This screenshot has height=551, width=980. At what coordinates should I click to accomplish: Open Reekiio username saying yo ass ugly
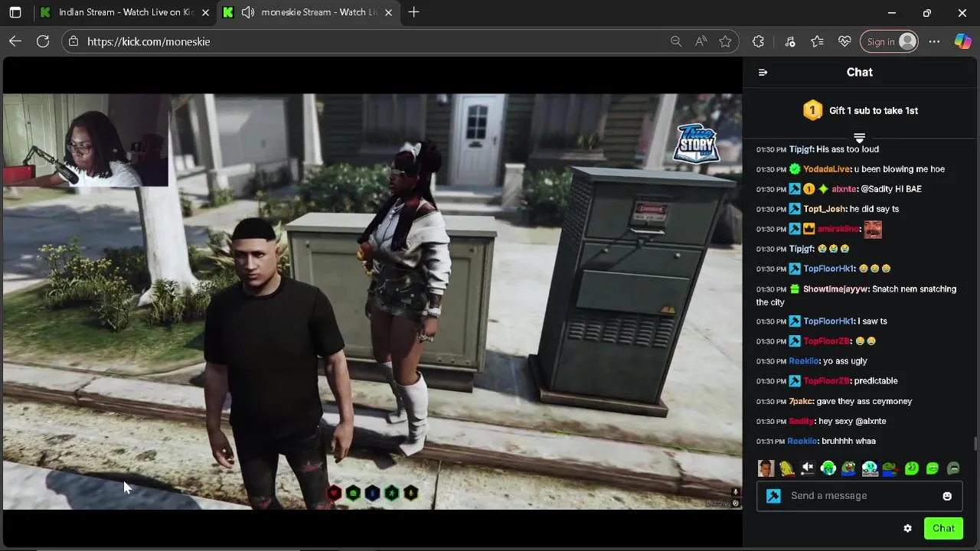click(x=804, y=361)
